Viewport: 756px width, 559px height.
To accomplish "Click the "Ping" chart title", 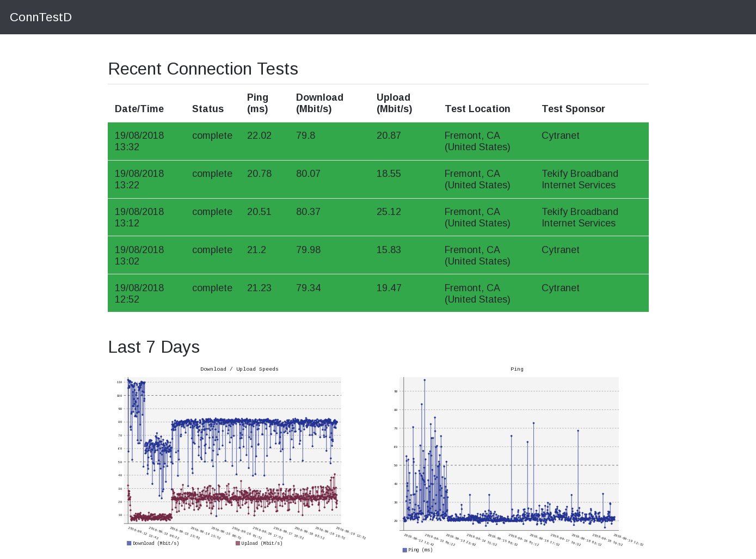I will (x=517, y=369).
